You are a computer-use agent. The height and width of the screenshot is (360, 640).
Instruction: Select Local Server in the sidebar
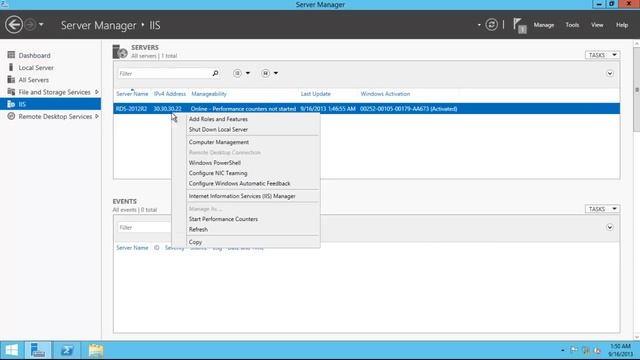click(36, 68)
